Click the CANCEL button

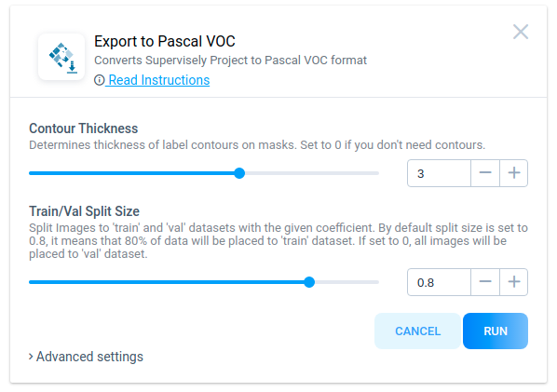point(417,331)
